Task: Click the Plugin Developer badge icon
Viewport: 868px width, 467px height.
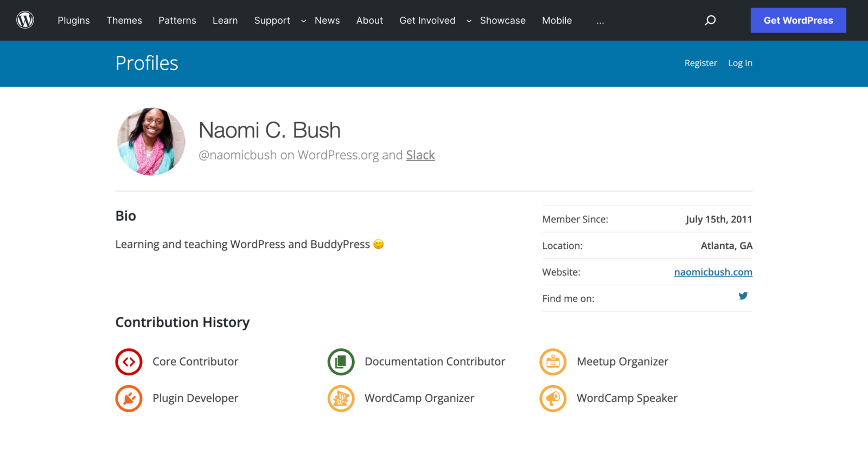Action: point(129,399)
